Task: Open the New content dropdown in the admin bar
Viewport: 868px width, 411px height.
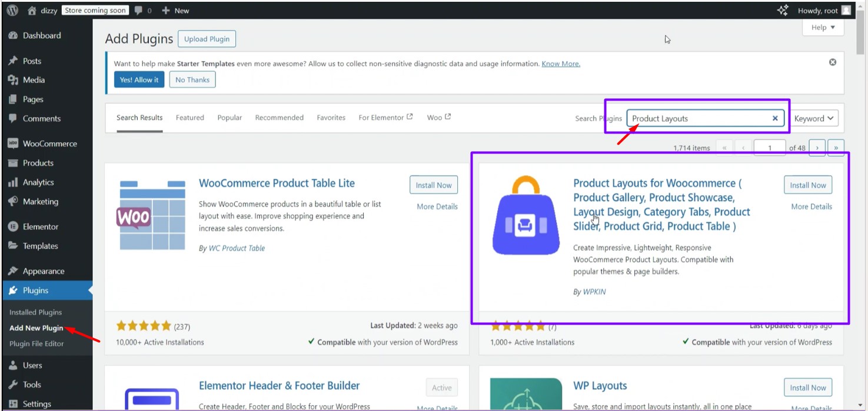Action: [175, 9]
